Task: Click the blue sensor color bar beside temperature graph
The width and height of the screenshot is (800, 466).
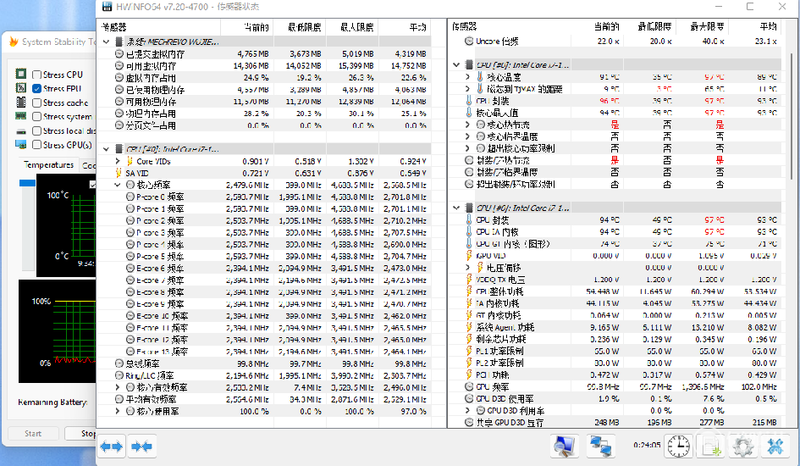Action: tap(27, 183)
